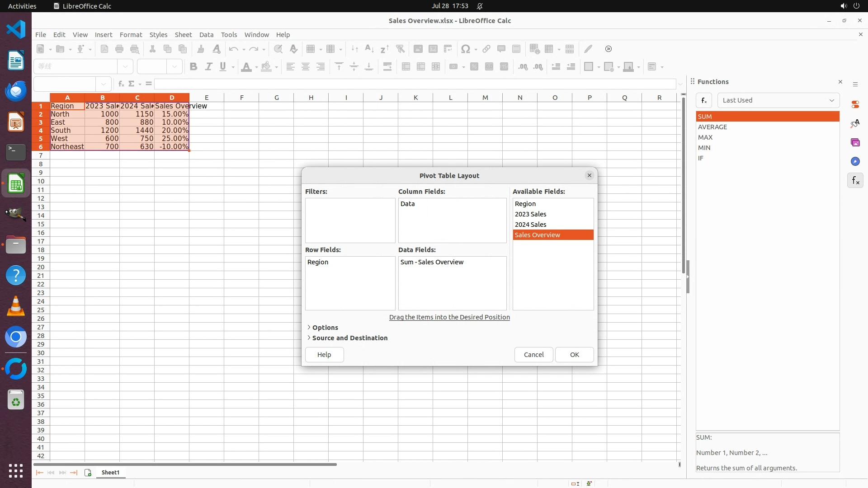Screen dimensions: 868x488
Task: Toggle Italic formatting
Action: [208, 67]
